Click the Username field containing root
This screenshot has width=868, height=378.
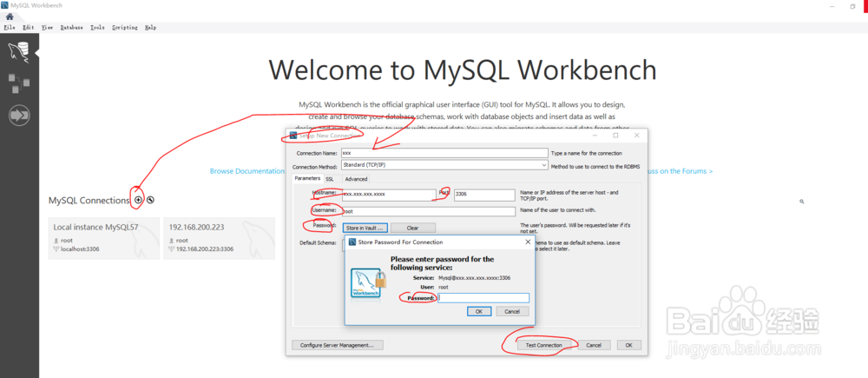(429, 211)
